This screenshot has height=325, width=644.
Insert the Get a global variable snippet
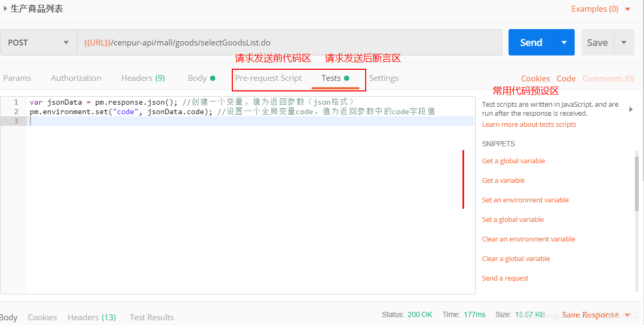513,161
